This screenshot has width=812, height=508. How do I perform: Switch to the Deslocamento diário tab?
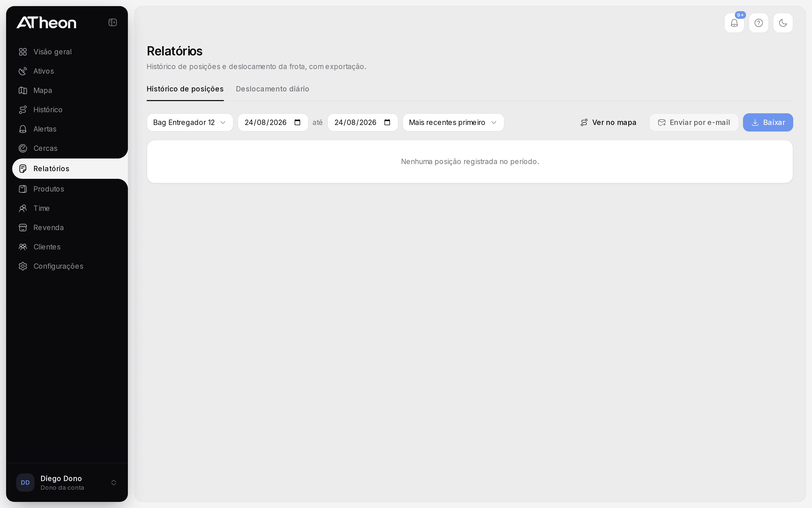(x=273, y=89)
